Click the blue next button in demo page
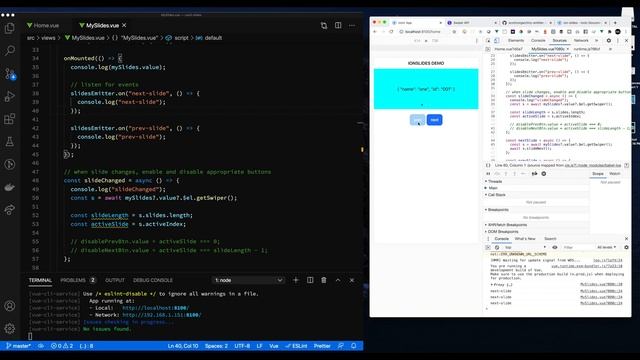Screen dimensions: 640x360 tap(434, 120)
